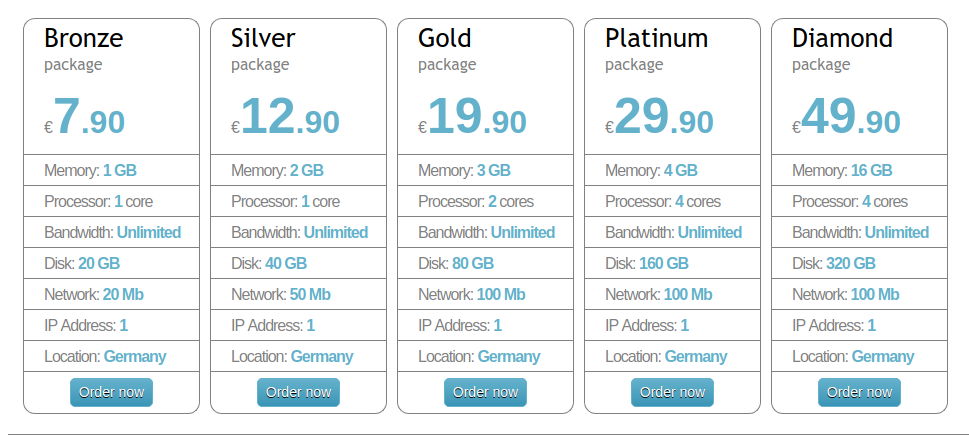Click the Gold package heading

click(445, 38)
